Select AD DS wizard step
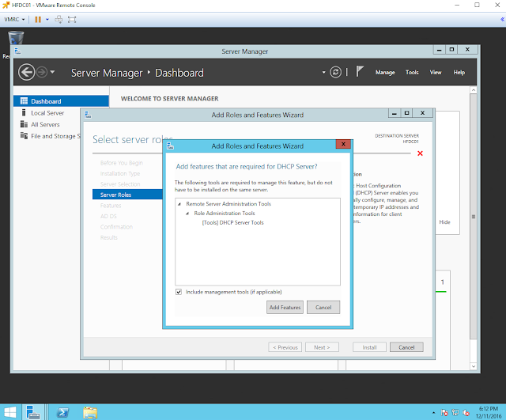The image size is (506, 420). tap(108, 216)
